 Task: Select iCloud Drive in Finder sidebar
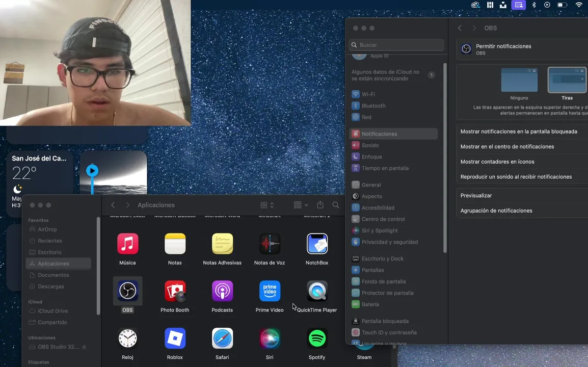[x=58, y=311]
